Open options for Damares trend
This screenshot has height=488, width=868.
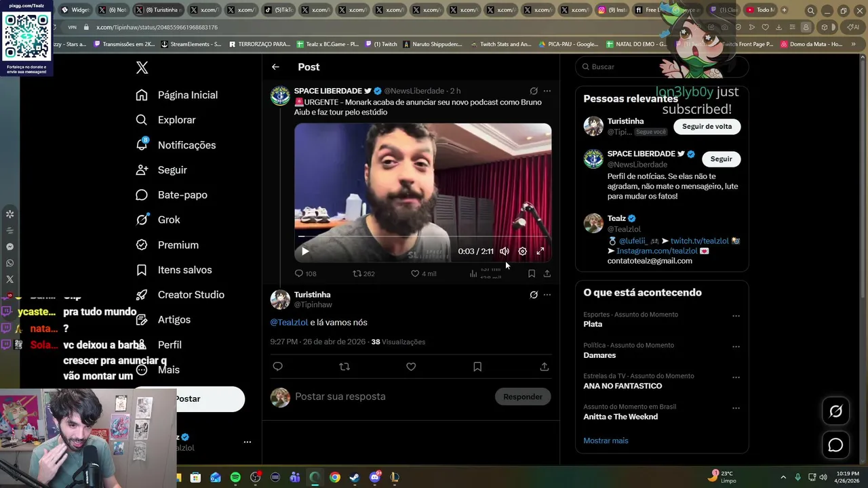click(x=736, y=347)
